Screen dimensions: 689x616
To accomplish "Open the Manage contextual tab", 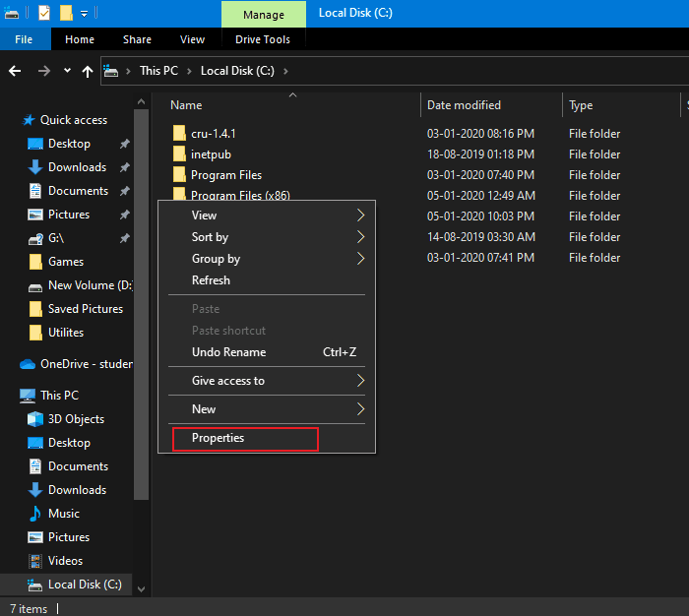I will coord(264,15).
